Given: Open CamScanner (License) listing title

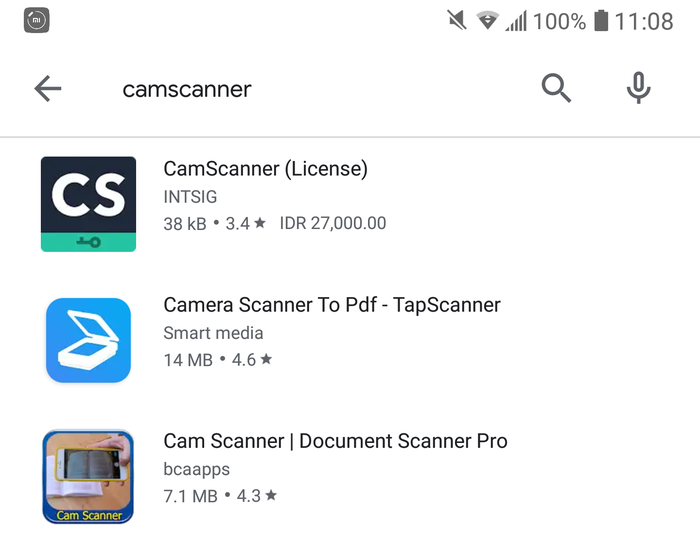Looking at the screenshot, I should click(266, 169).
